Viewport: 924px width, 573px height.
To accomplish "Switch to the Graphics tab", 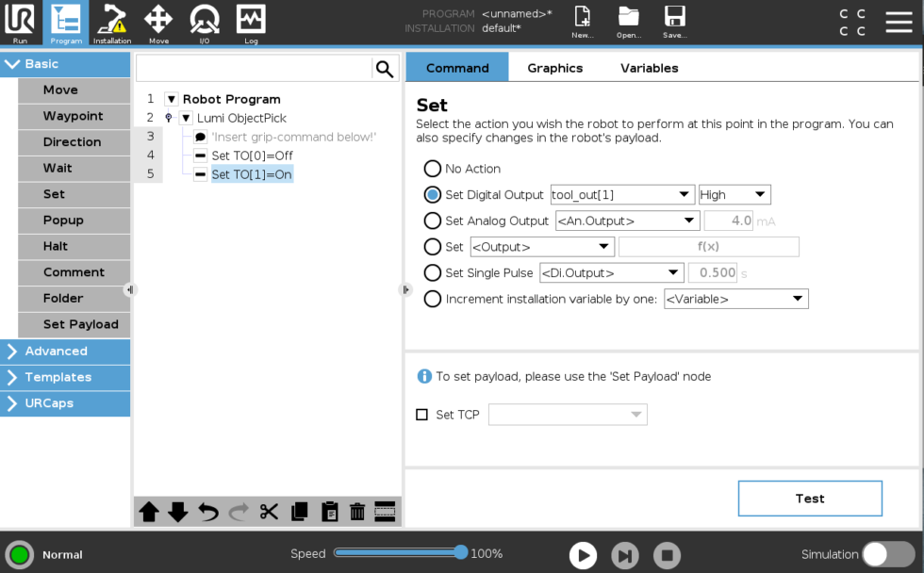I will [x=554, y=68].
